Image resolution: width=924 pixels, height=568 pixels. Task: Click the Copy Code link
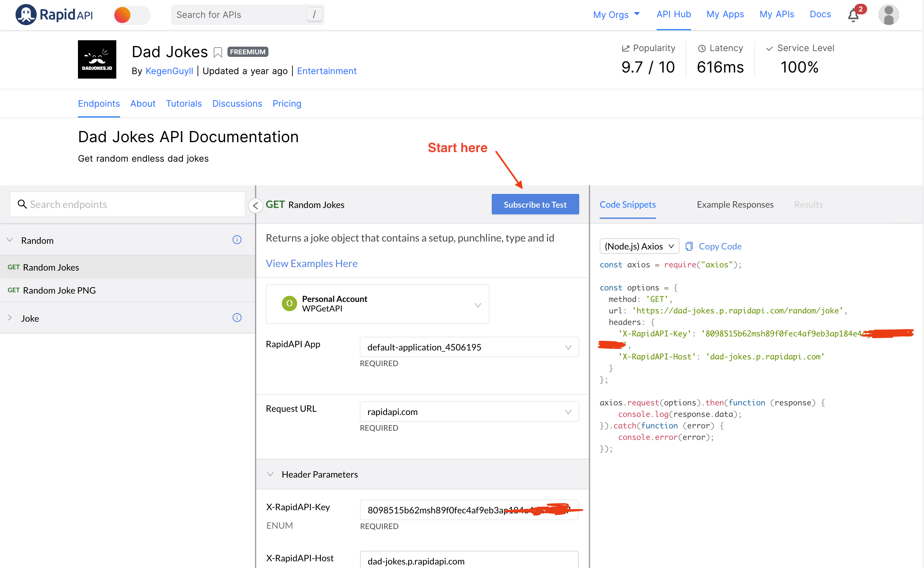[720, 246]
